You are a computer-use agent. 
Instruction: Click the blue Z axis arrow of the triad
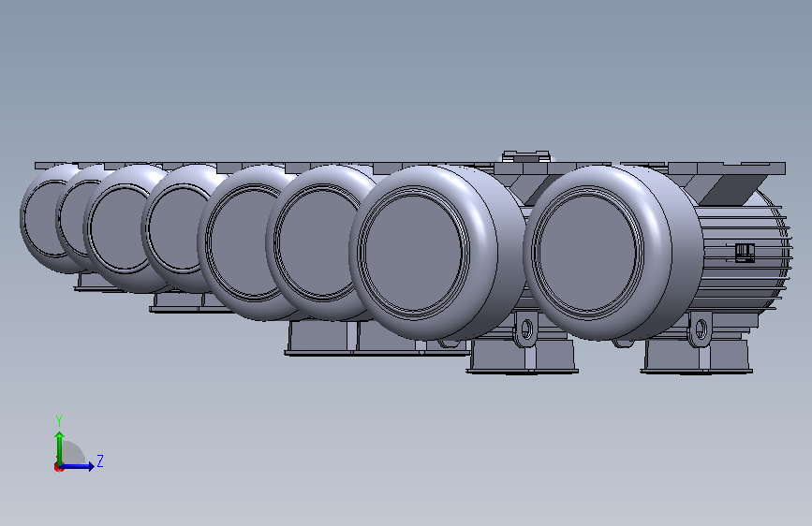[x=78, y=466]
